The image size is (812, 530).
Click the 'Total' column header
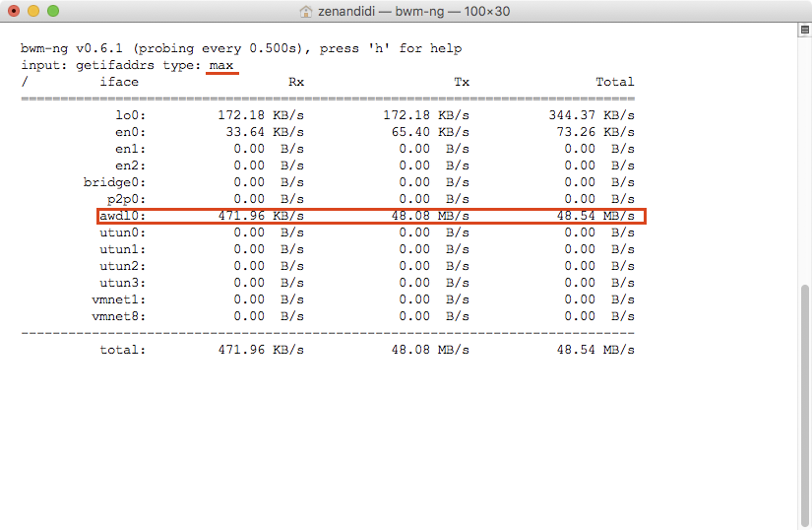(x=615, y=82)
